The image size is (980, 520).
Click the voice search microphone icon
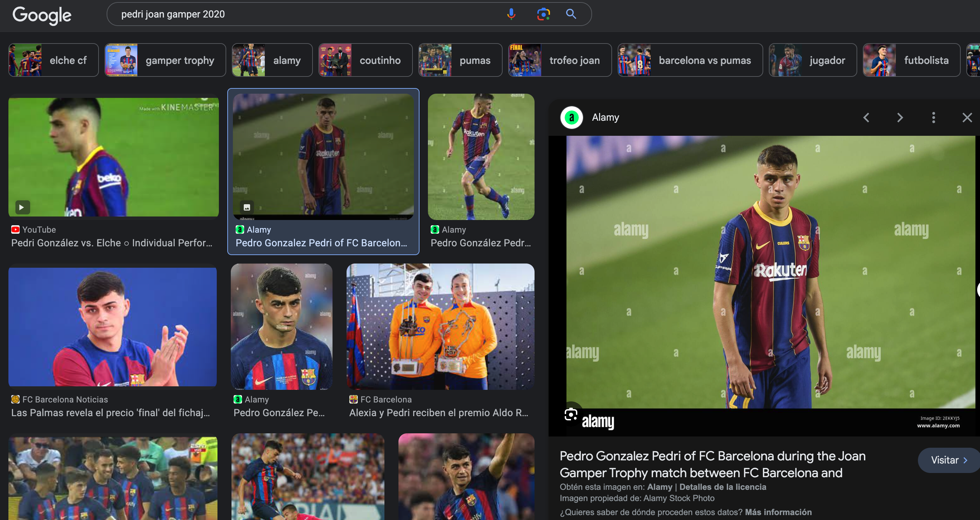tap(511, 14)
